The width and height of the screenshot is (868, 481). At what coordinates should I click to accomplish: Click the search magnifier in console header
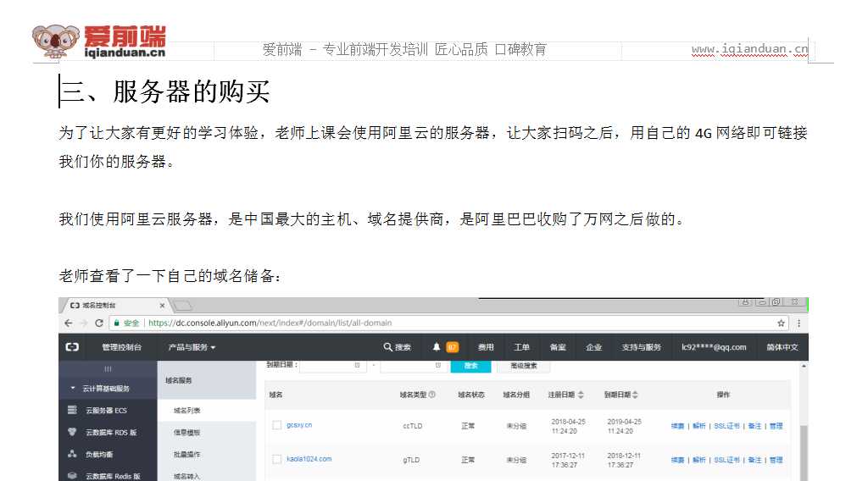387,347
